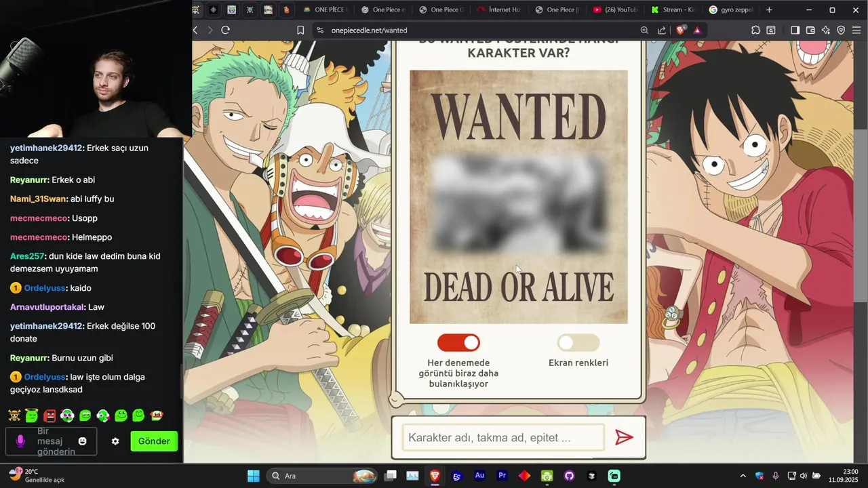Click the Brave Rewards triangle icon
This screenshot has height=488, width=868.
697,30
